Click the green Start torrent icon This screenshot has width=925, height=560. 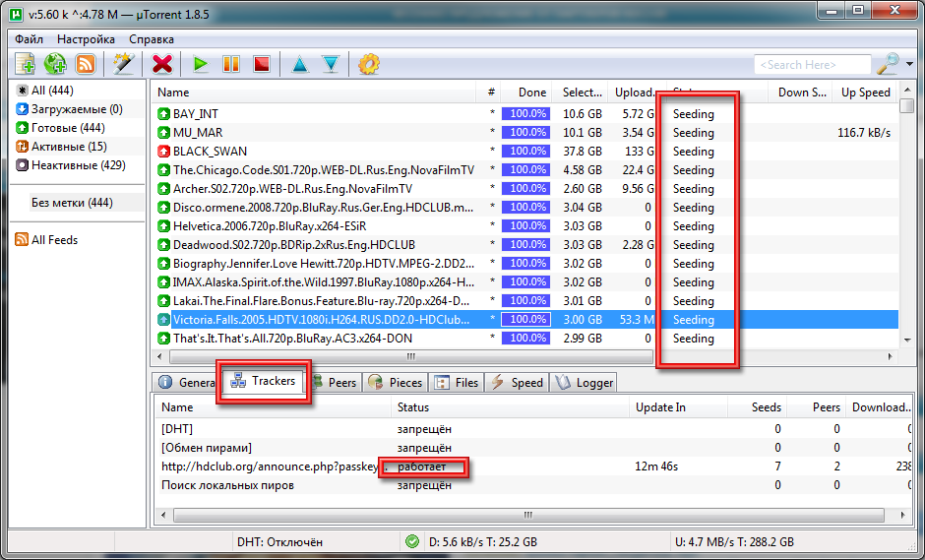pos(201,64)
